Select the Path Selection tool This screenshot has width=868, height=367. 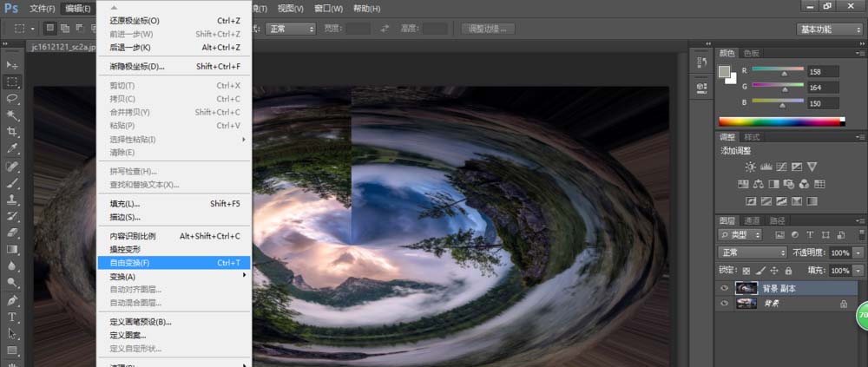pos(12,334)
